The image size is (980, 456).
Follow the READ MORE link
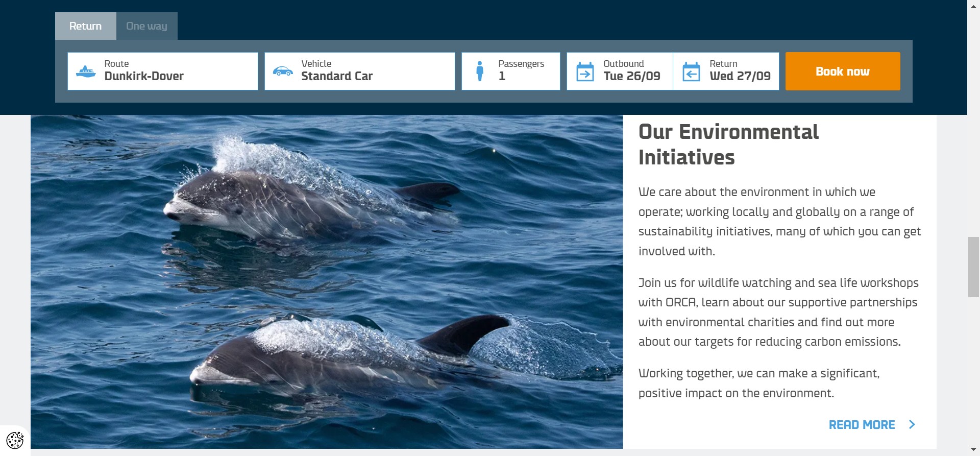[862, 425]
